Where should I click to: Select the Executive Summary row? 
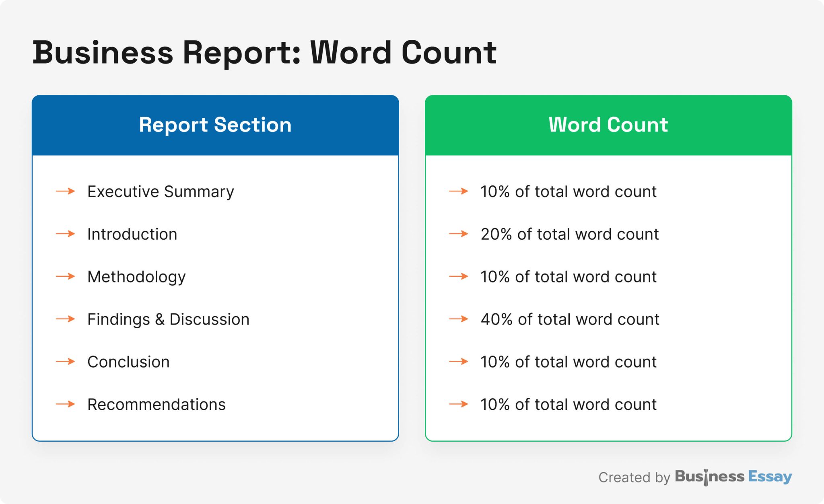pos(161,192)
